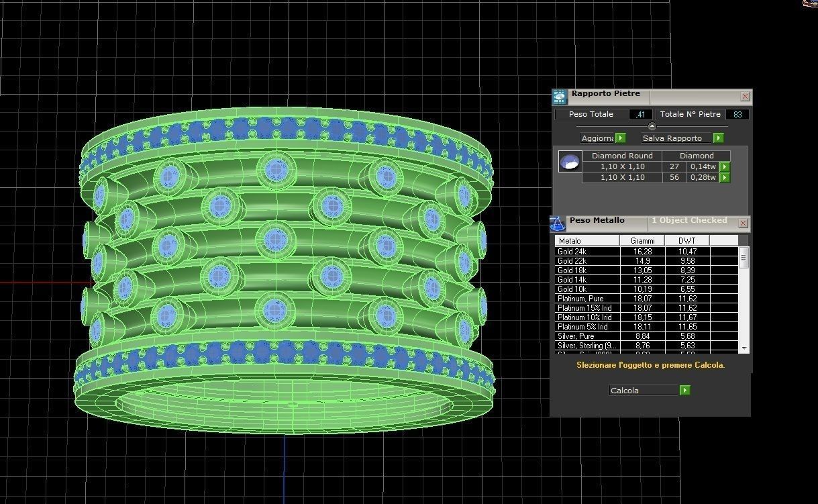
Task: Click the 16,28 grams value
Action: coord(643,252)
